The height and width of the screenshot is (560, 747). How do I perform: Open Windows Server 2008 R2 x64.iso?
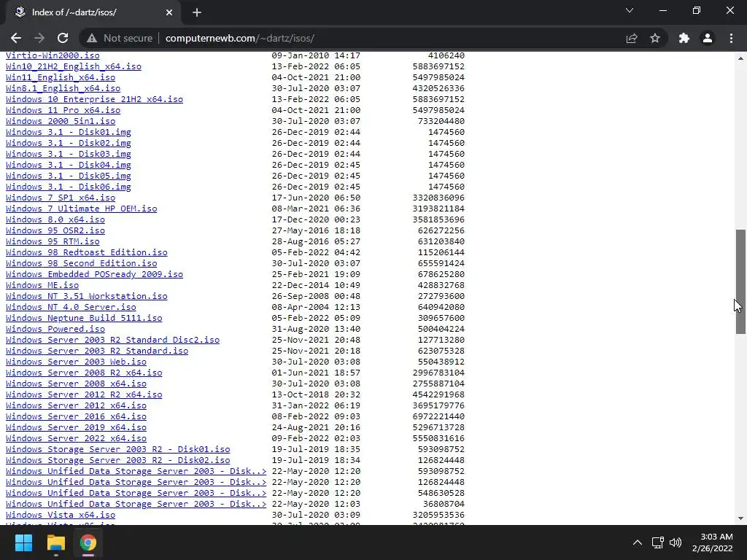coord(84,373)
